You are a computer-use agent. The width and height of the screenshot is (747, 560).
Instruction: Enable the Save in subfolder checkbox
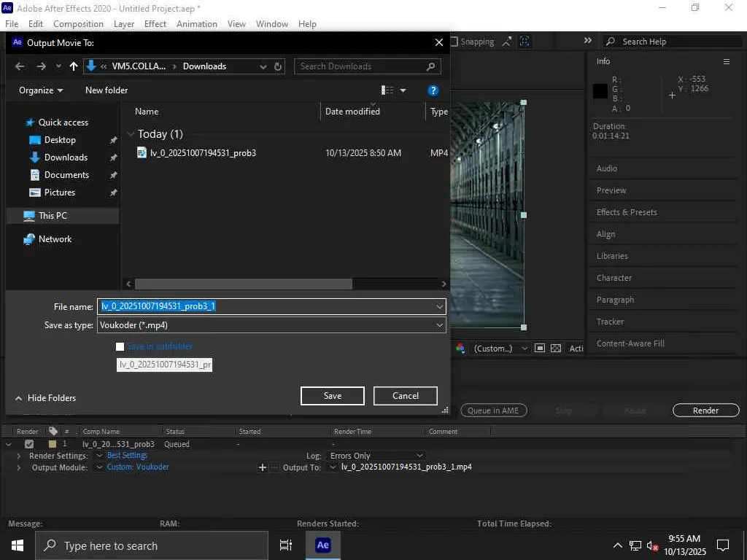(120, 346)
